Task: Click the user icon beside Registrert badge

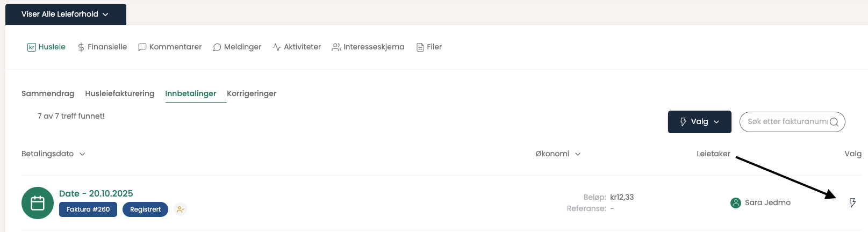Action: tap(181, 209)
